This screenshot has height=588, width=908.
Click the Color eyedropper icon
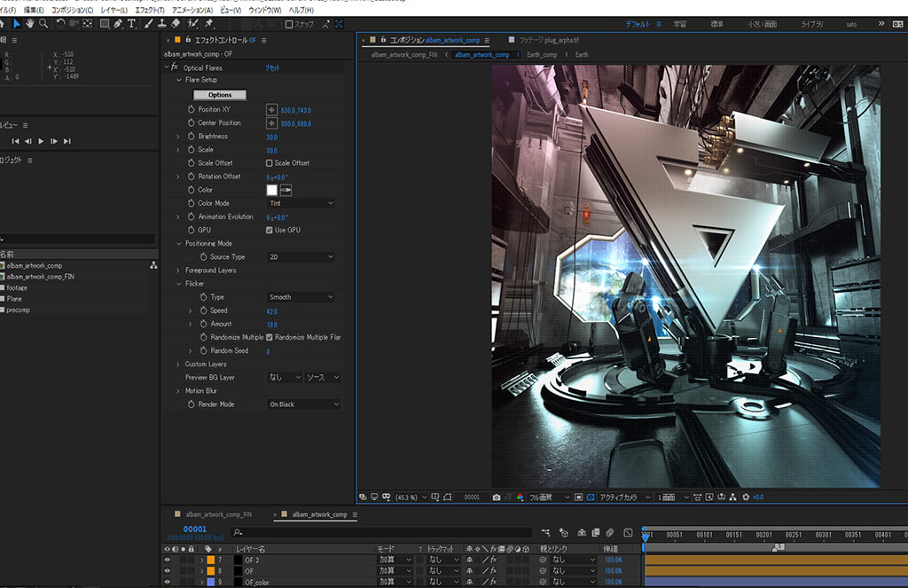pos(286,190)
